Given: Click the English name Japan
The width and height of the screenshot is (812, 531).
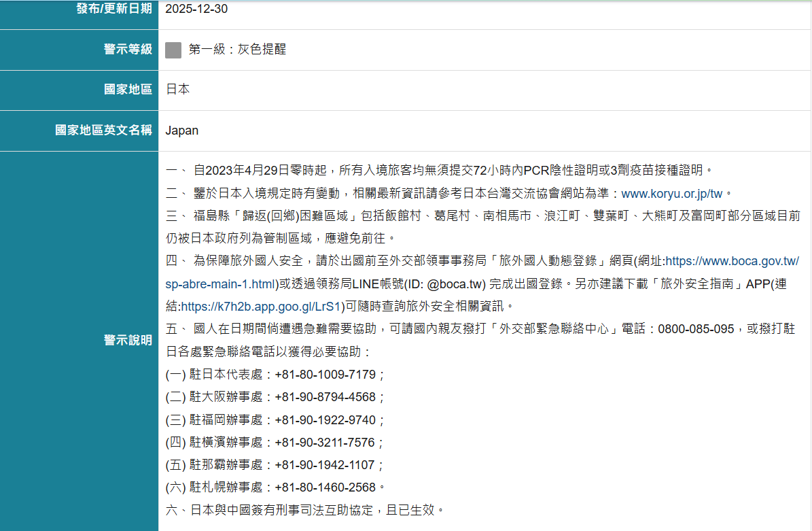Looking at the screenshot, I should coord(181,131).
